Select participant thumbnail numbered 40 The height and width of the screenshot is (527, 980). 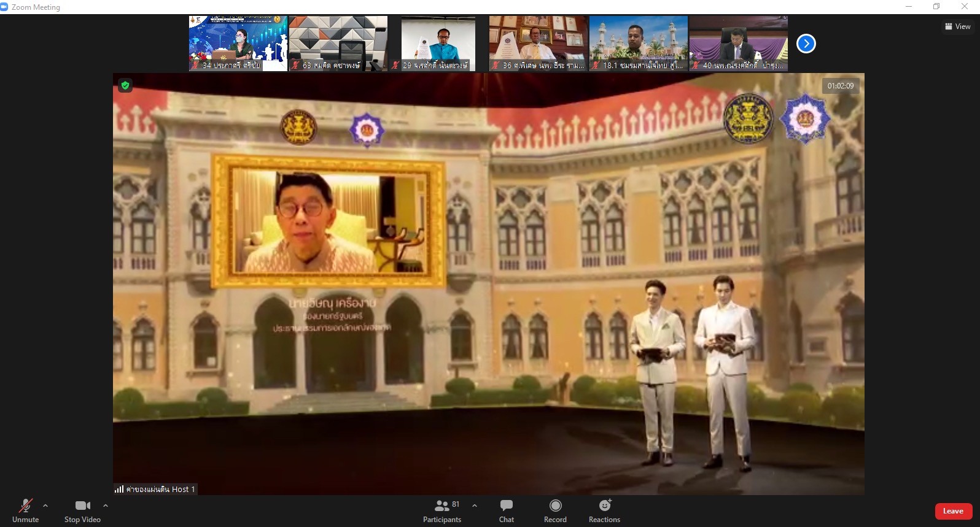tap(739, 44)
